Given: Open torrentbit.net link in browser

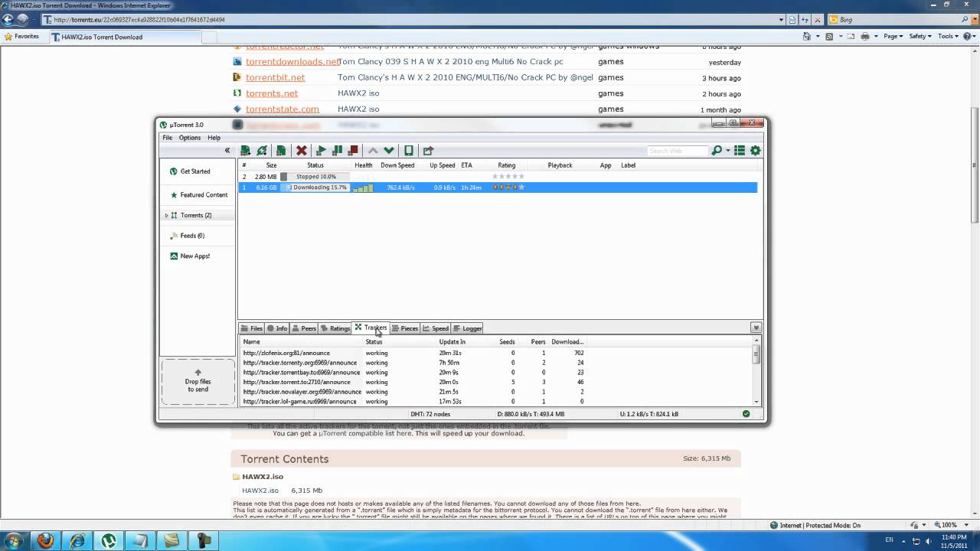Looking at the screenshot, I should (275, 77).
